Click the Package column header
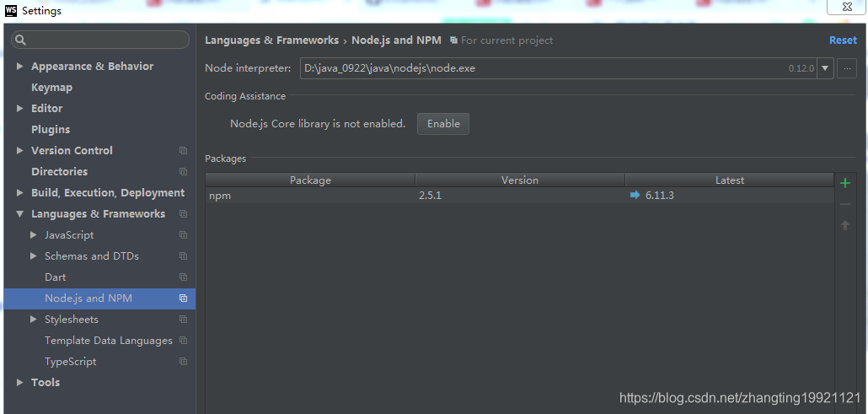868x414 pixels. [310, 180]
